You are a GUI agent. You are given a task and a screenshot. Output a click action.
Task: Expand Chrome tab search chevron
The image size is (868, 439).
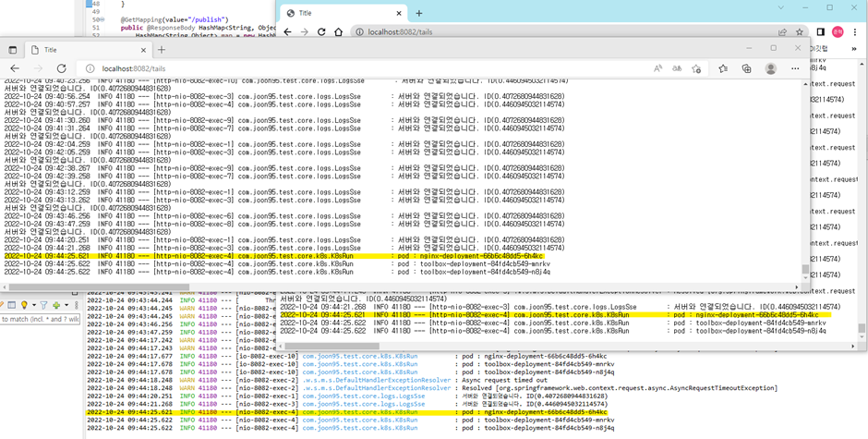(x=780, y=7)
